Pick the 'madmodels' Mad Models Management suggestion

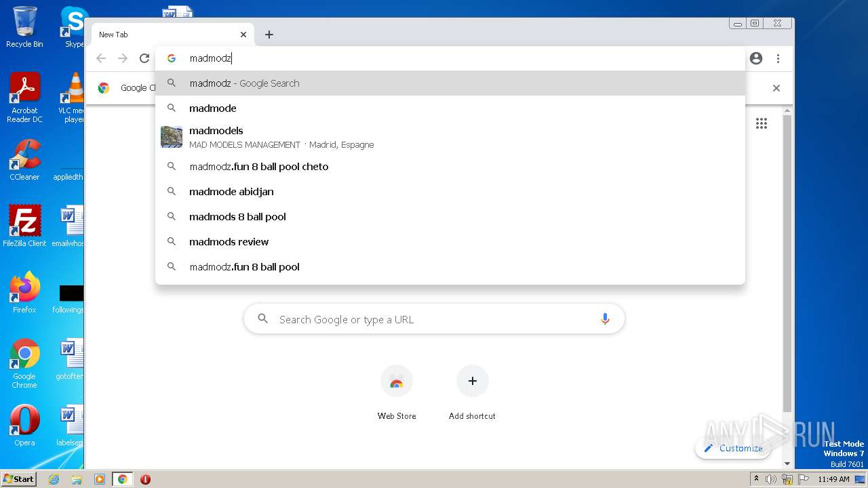pyautogui.click(x=450, y=137)
